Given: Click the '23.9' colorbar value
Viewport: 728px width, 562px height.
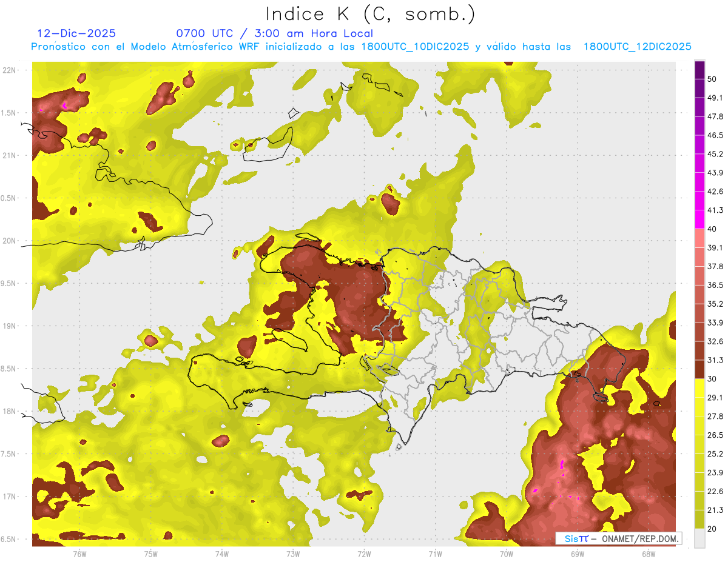Looking at the screenshot, I should pyautogui.click(x=715, y=473).
